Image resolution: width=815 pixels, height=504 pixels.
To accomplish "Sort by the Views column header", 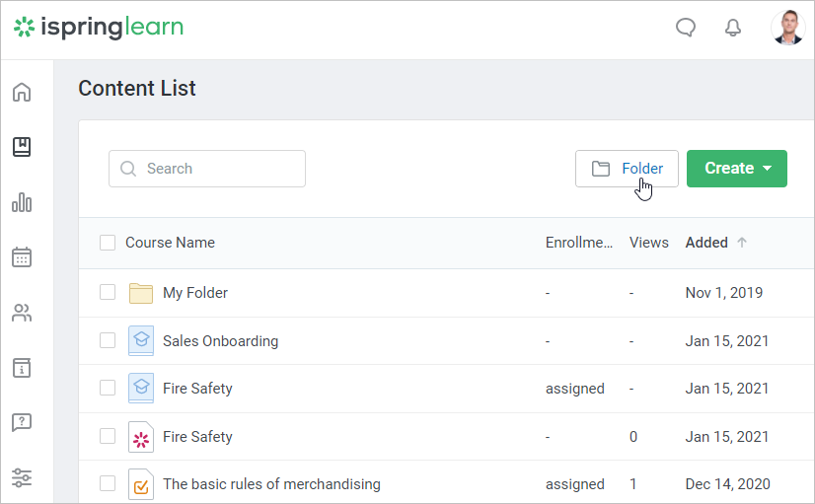I will [x=648, y=243].
